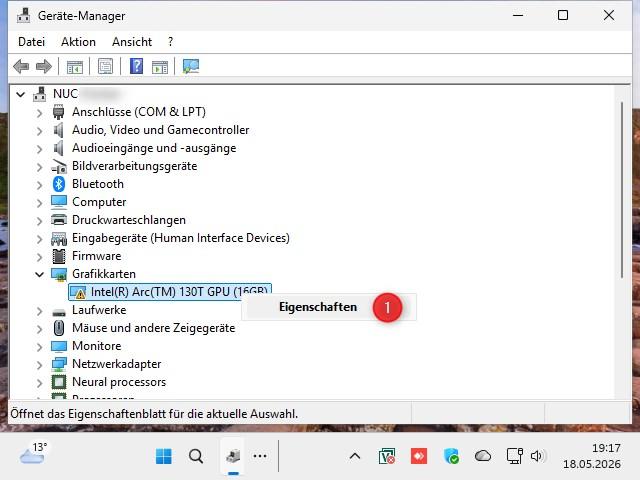Click the volume speaker tray icon
Screen dimensions: 640x480
point(537,456)
